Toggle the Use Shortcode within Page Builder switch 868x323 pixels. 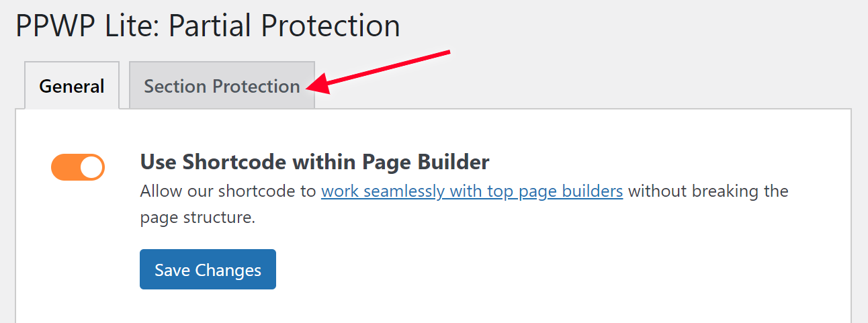78,167
